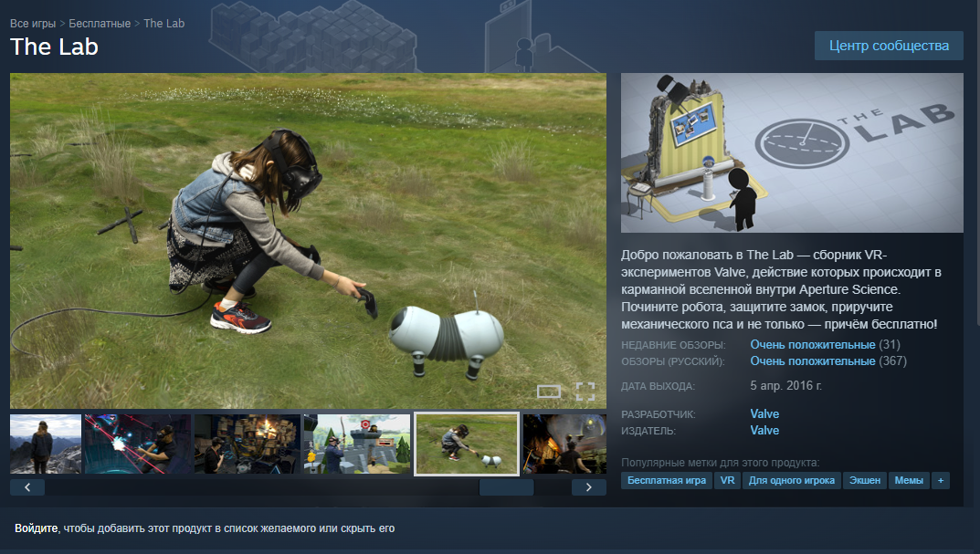Select the Для одного игрока tag
Viewport: 980px width, 554px height.
791,480
